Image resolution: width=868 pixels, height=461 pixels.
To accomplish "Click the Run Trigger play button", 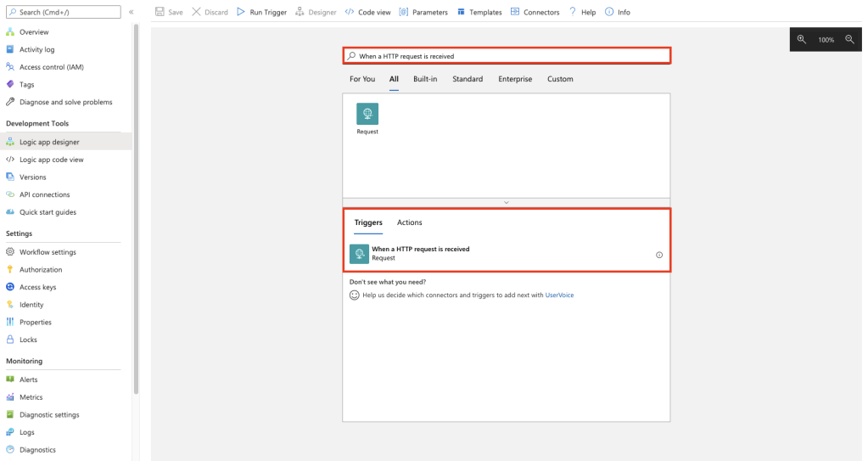I will (x=261, y=13).
